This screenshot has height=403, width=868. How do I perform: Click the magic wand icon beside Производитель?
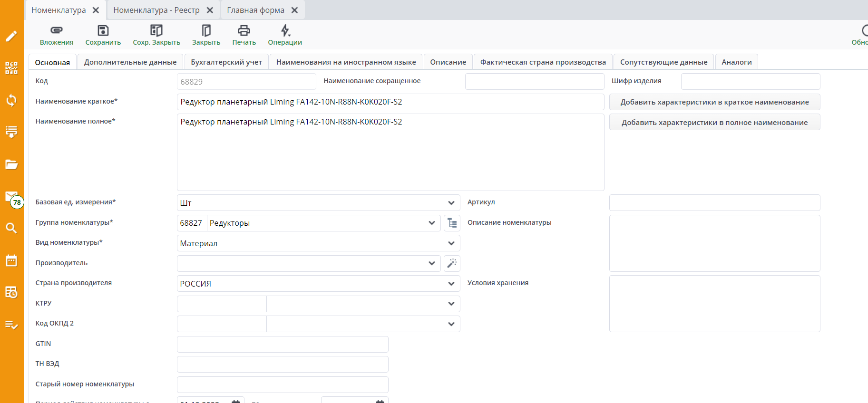pyautogui.click(x=452, y=263)
